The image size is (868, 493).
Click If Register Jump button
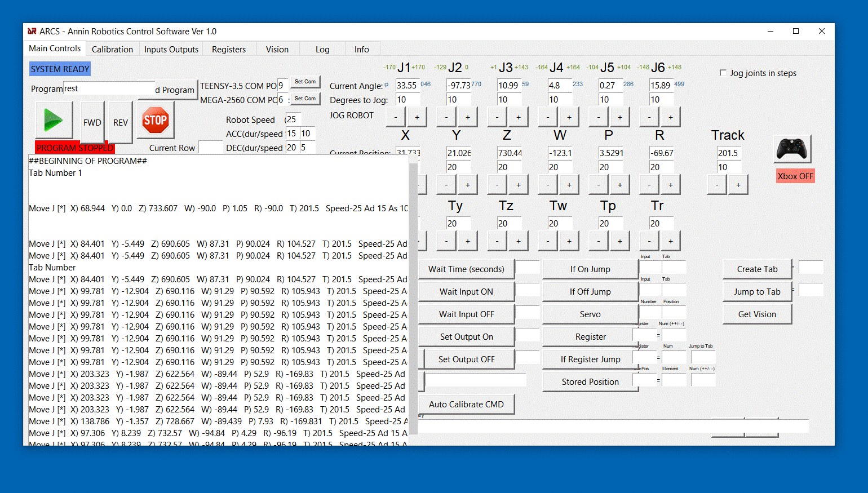(590, 359)
